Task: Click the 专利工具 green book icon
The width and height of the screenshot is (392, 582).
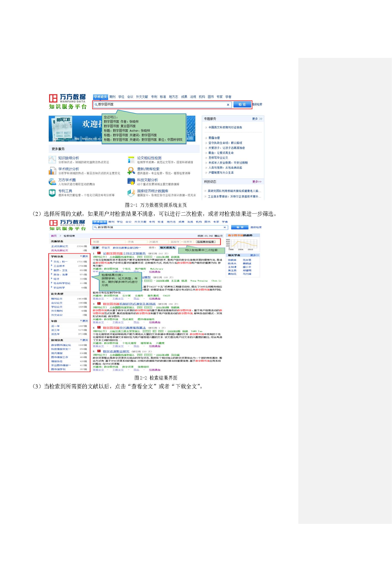Action: (x=52, y=193)
